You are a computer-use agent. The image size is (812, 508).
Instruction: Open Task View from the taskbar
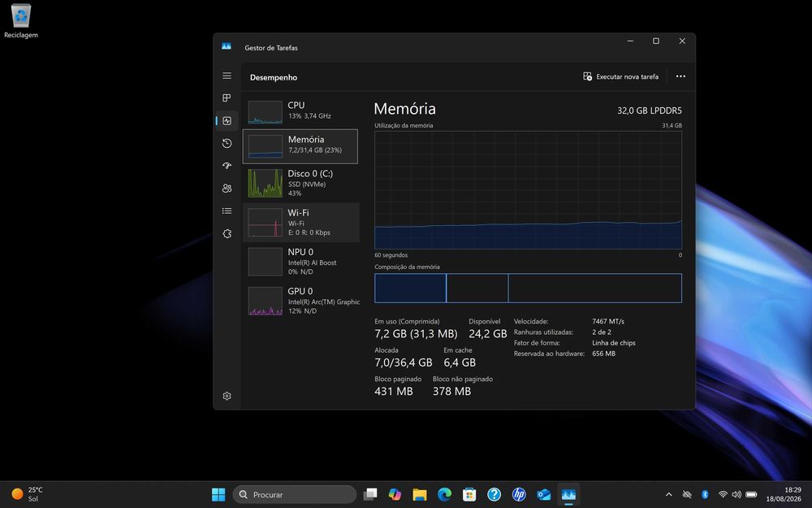pyautogui.click(x=369, y=494)
